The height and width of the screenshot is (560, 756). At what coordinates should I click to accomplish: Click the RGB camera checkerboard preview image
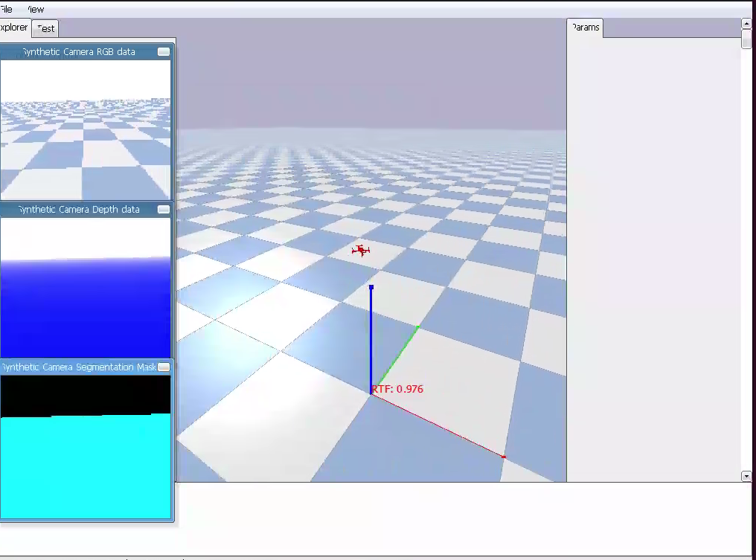[86, 130]
